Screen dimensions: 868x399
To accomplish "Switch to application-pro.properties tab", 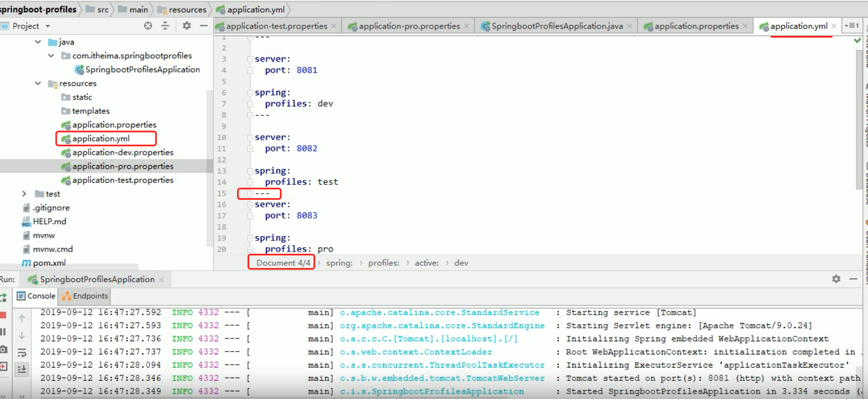I will (409, 26).
